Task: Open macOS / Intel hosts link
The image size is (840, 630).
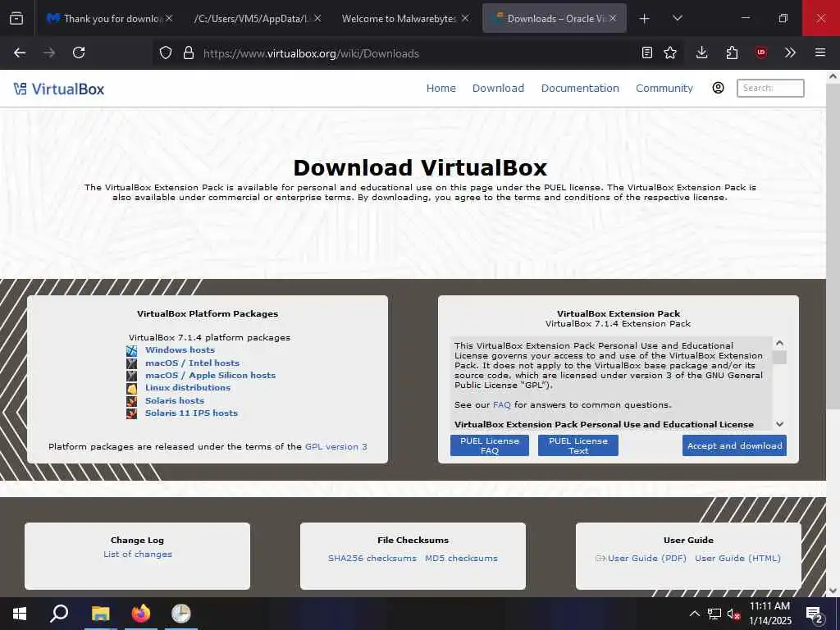Action: 192,363
